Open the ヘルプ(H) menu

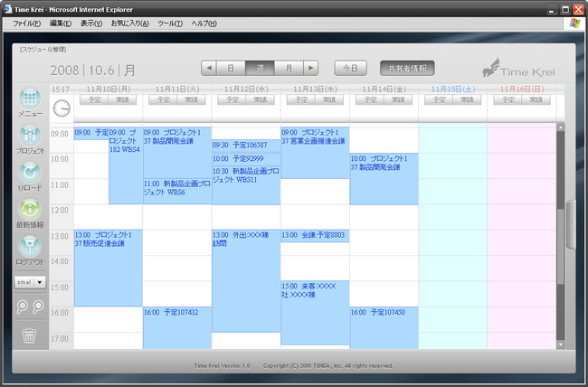tap(204, 24)
